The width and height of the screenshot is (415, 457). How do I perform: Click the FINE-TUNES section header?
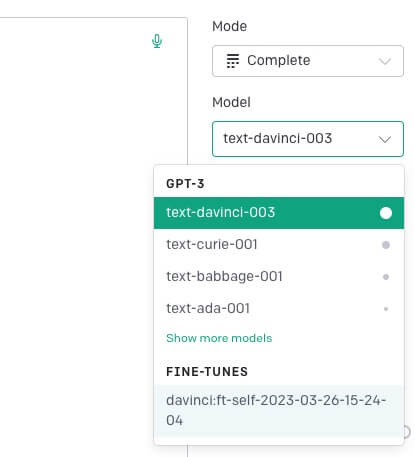(207, 372)
